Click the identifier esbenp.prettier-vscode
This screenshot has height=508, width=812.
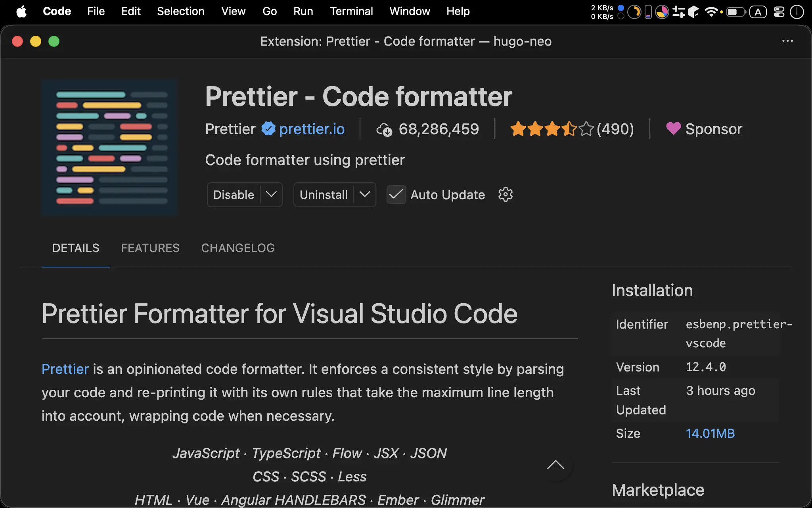coord(739,334)
